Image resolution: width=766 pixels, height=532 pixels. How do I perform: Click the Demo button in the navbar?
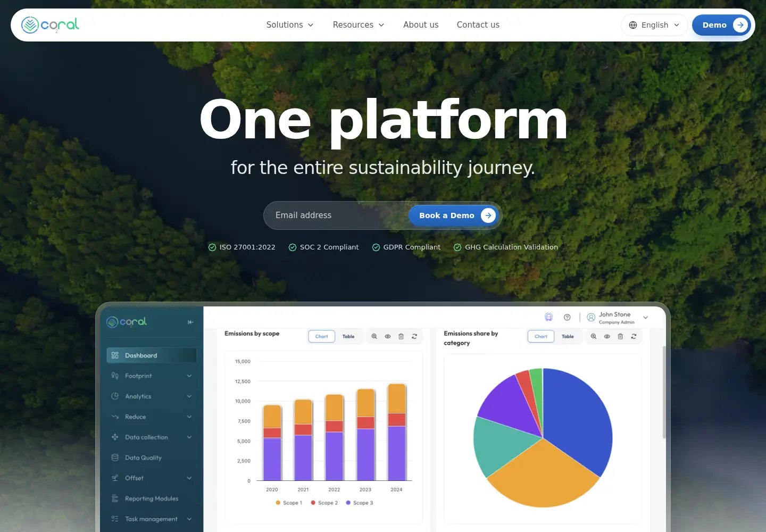(x=722, y=25)
